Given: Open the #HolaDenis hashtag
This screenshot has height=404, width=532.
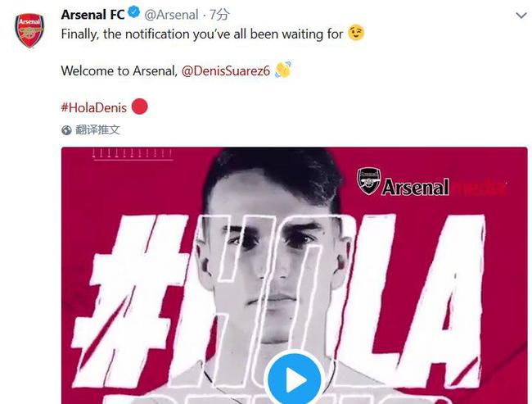Looking at the screenshot, I should tap(94, 107).
